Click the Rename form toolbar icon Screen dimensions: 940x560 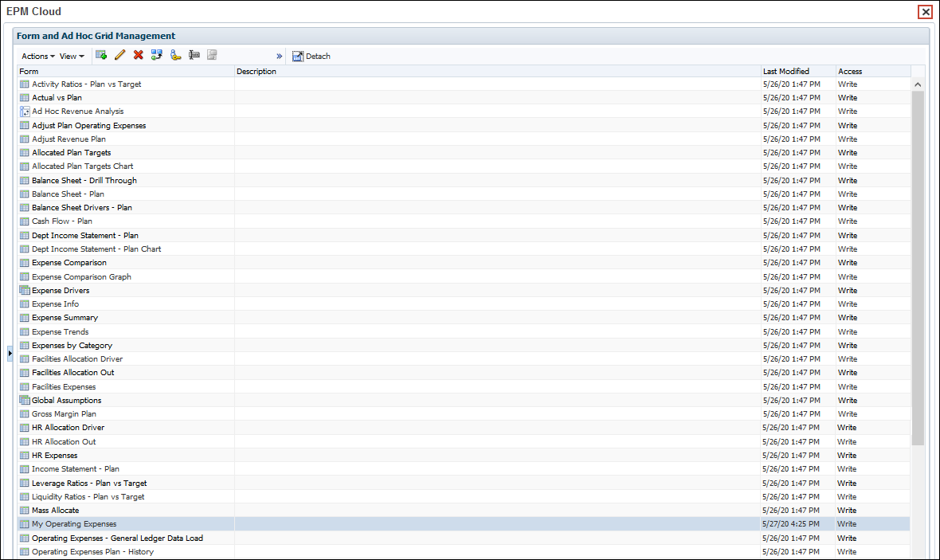tap(194, 55)
